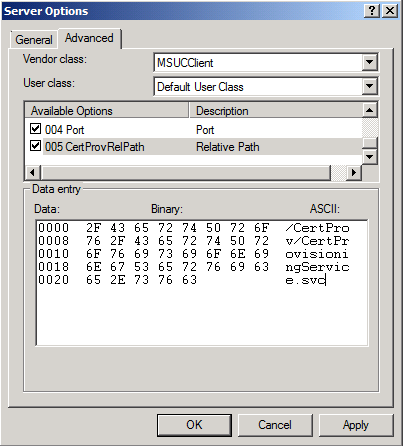
Task: Click ASCII text ovisioni in data entry
Action: pos(317,254)
